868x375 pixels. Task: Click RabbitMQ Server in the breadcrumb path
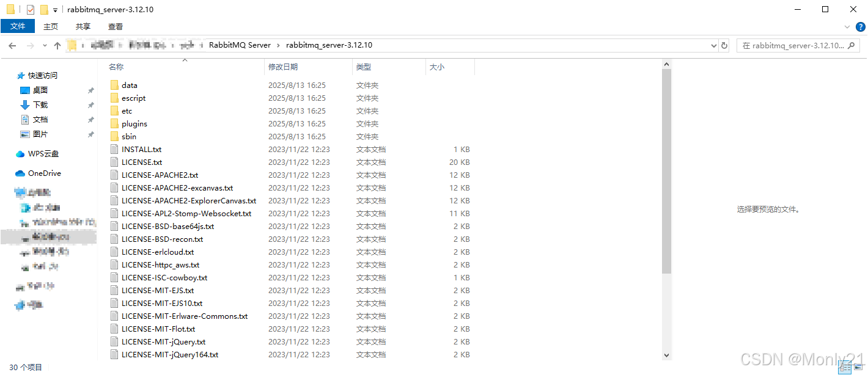coord(240,45)
